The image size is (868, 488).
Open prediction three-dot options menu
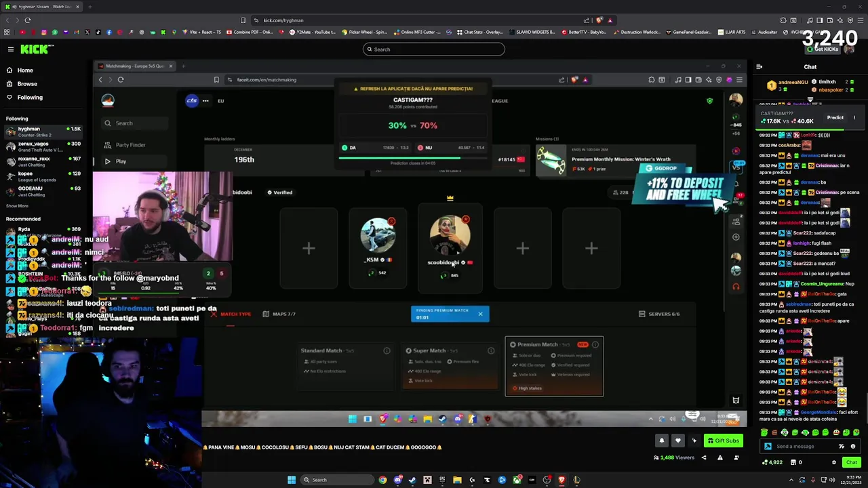pos(854,118)
